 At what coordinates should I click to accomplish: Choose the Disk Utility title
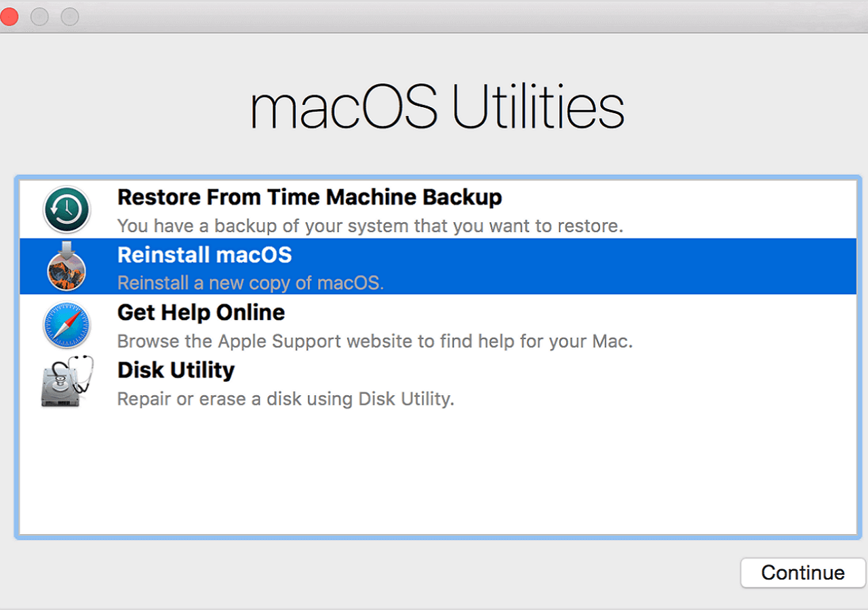(x=176, y=370)
